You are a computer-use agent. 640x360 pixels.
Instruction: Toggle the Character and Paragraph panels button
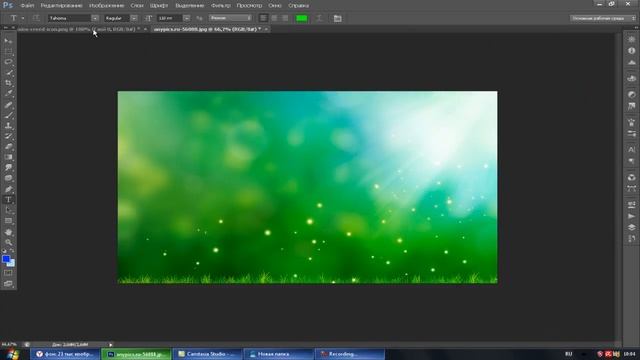tap(338, 18)
